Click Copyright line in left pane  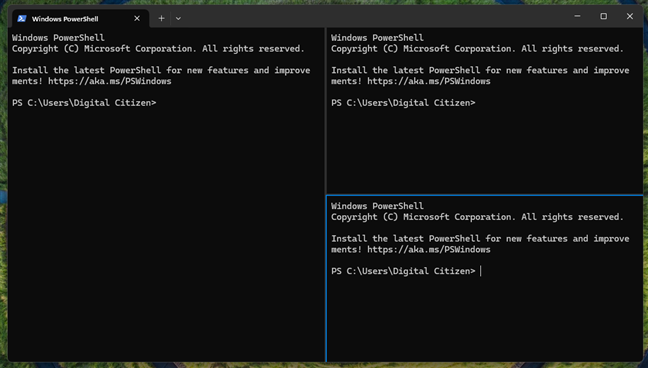(x=158, y=49)
